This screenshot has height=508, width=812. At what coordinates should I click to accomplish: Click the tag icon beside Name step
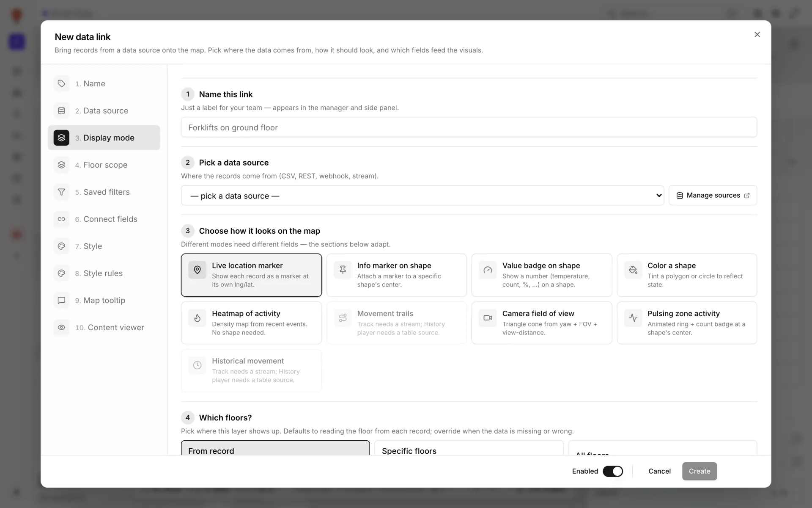click(61, 83)
